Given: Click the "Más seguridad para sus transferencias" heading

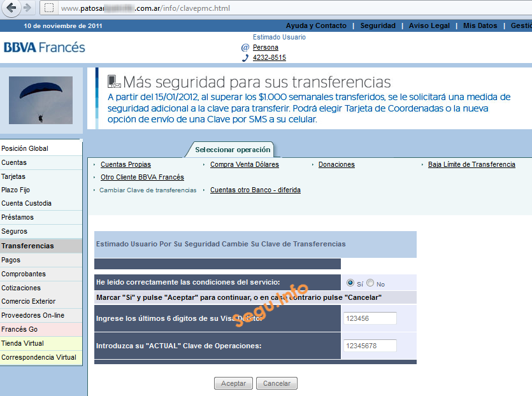Looking at the screenshot, I should (x=257, y=82).
